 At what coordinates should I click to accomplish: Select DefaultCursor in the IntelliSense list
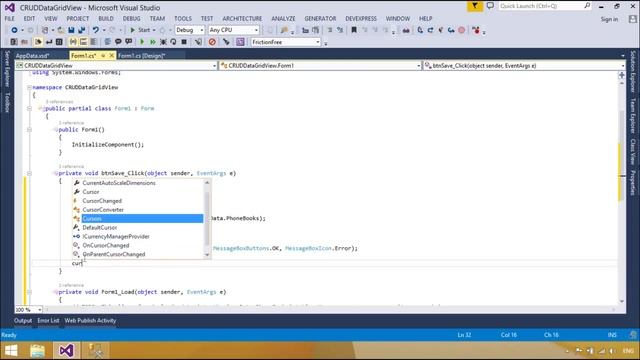coord(138,228)
